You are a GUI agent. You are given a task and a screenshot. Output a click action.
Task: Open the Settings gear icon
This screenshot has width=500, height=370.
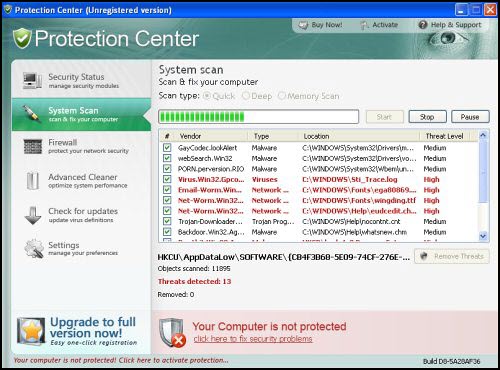[34, 248]
